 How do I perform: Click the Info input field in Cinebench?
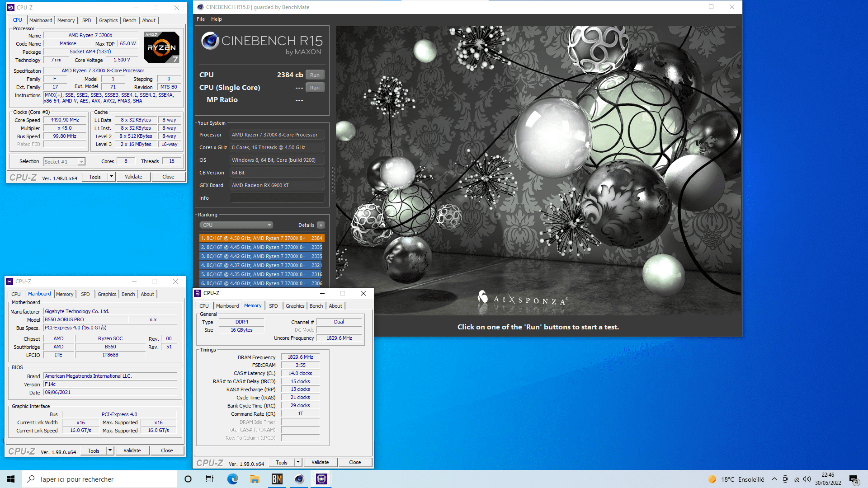pos(277,198)
